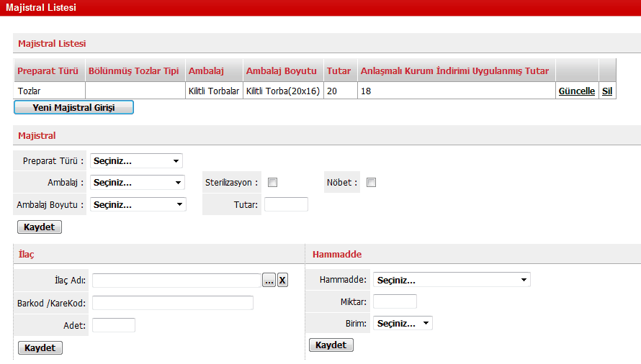Click the Güncelle link in Tozlar row

coord(576,91)
